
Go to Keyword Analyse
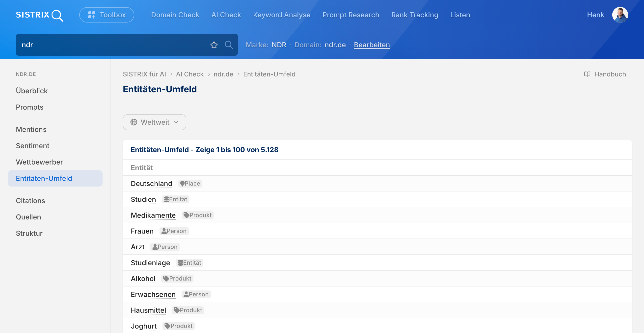[x=282, y=15]
